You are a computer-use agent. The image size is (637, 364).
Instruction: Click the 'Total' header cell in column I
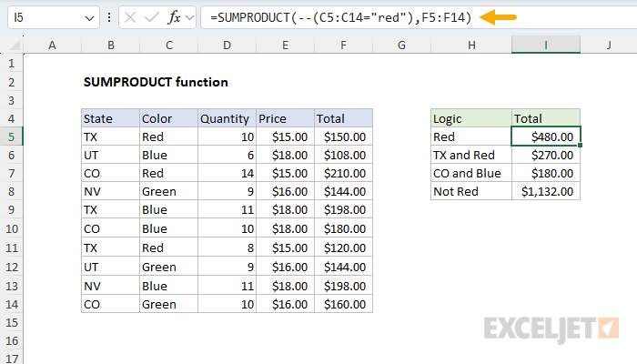(546, 118)
